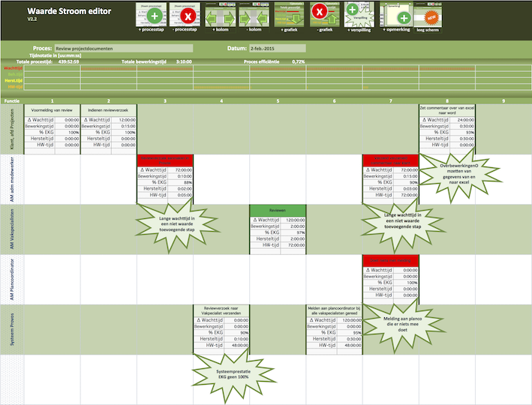Select 'Reviewverzoek naar Vakspecialist verzenden' header
532x405 pixels.
(221, 310)
